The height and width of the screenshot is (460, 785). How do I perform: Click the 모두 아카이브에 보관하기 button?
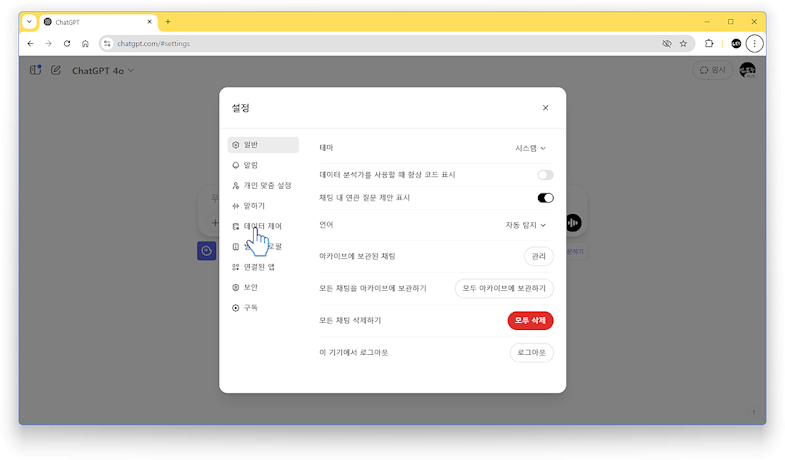[504, 288]
